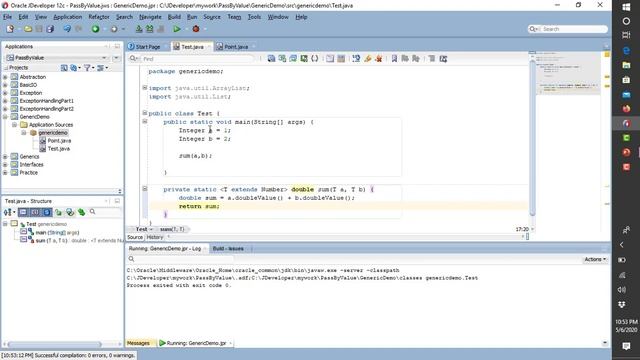Click the Forward navigation toolbar icon
The height and width of the screenshot is (360, 640).
[114, 29]
